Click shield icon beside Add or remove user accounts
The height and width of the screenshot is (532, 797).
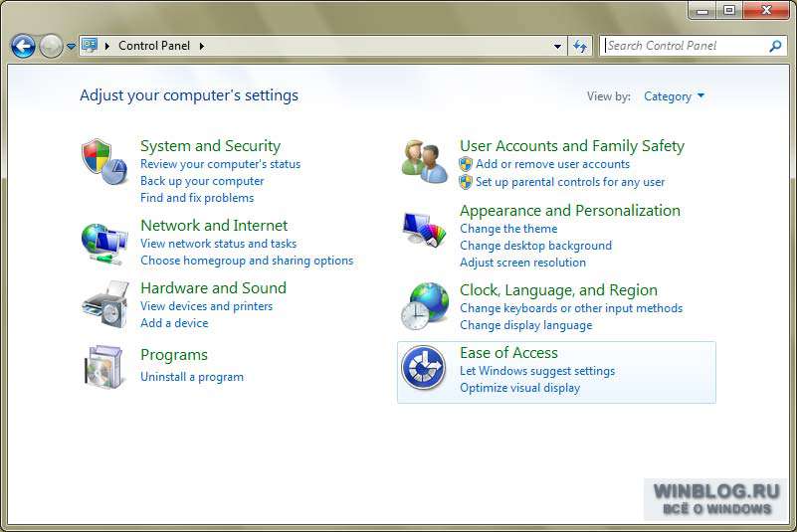pyautogui.click(x=466, y=164)
